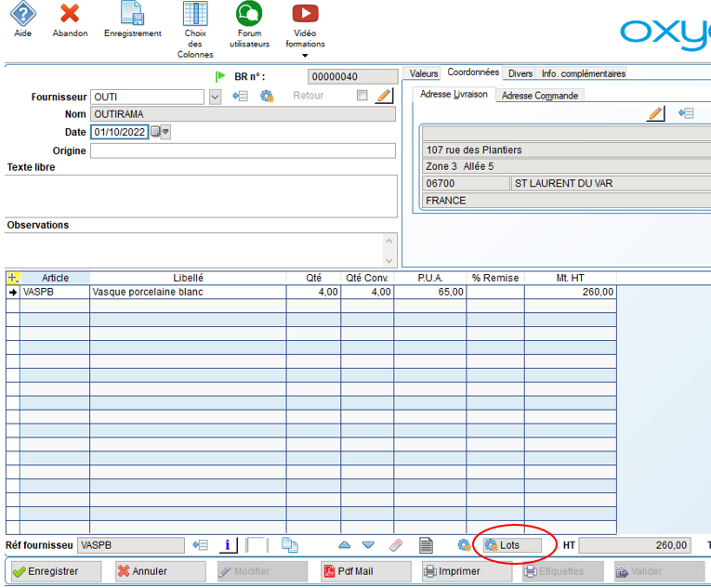The width and height of the screenshot is (711, 588).
Task: Click the Date field 01/10/2022
Action: click(x=120, y=132)
